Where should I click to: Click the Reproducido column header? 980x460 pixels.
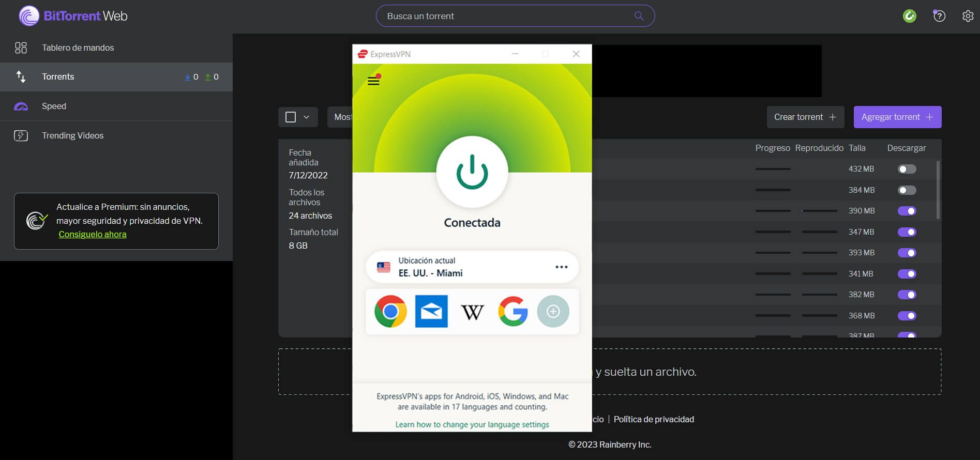[x=819, y=148]
